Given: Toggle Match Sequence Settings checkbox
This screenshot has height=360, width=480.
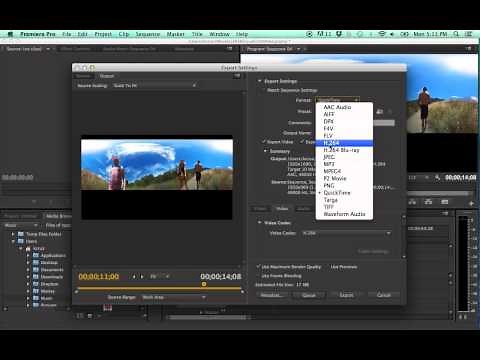Looking at the screenshot, I should pos(264,90).
